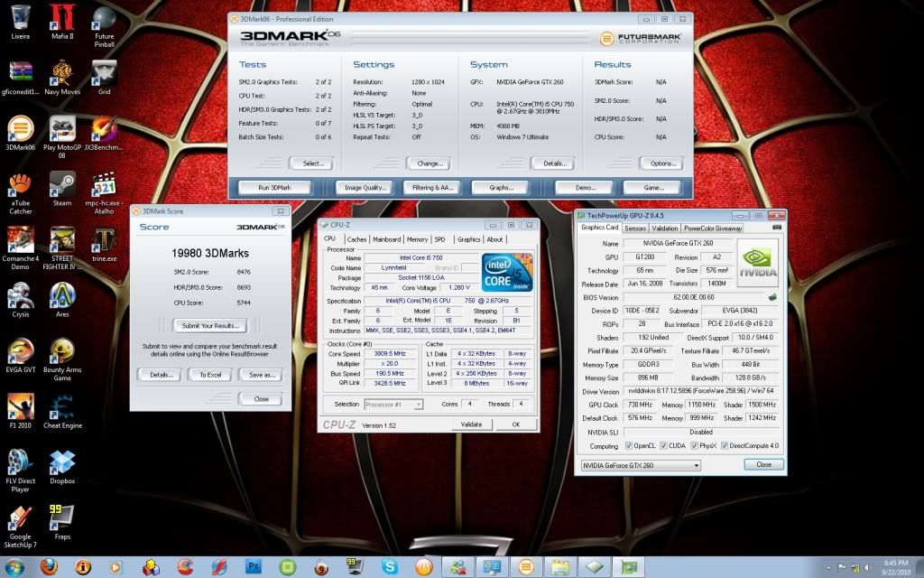Switch to the SPD tab in CPU-Z
This screenshot has height=578, width=924.
[439, 239]
